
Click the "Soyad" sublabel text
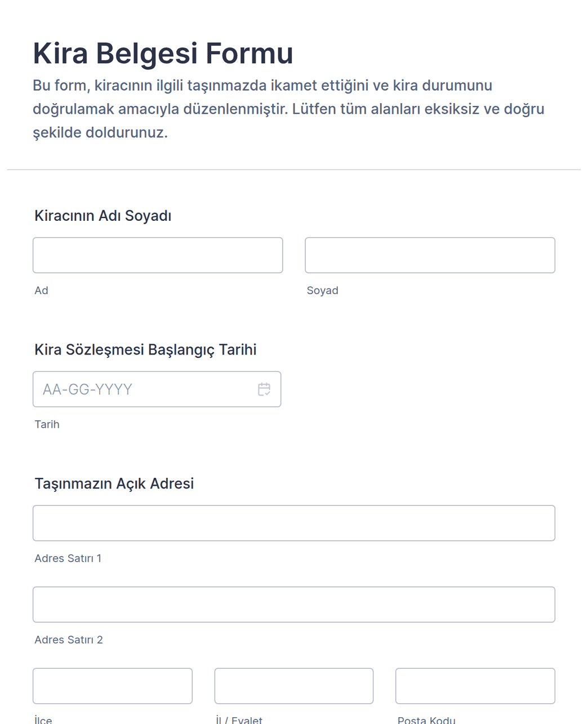point(322,291)
